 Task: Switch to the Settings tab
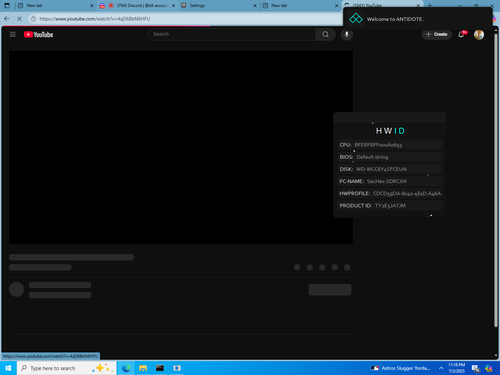[x=218, y=6]
